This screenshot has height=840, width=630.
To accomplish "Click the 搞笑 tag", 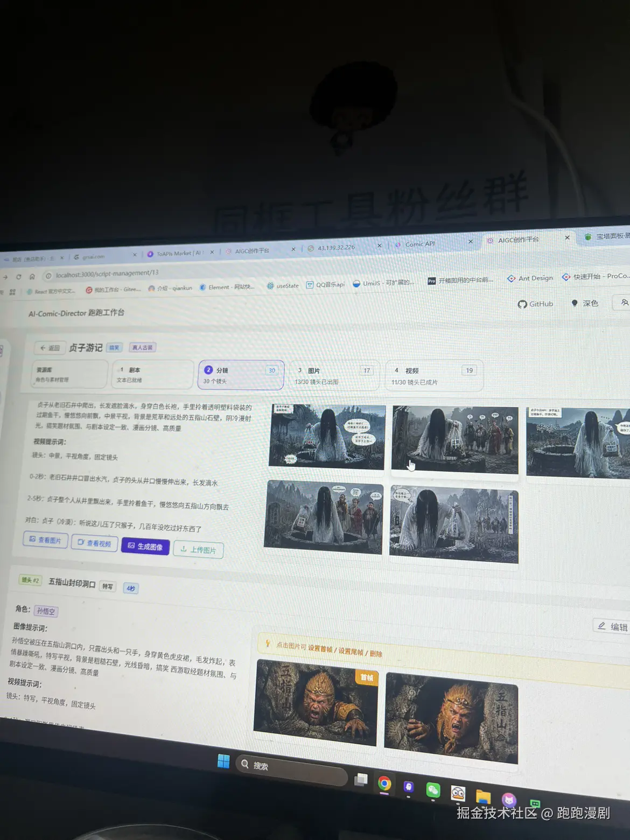I will pos(114,348).
